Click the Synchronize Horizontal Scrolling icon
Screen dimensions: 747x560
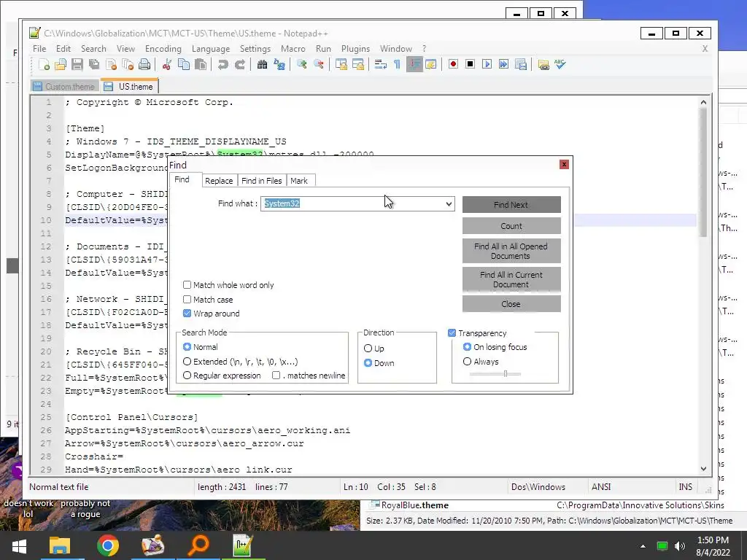coord(357,64)
